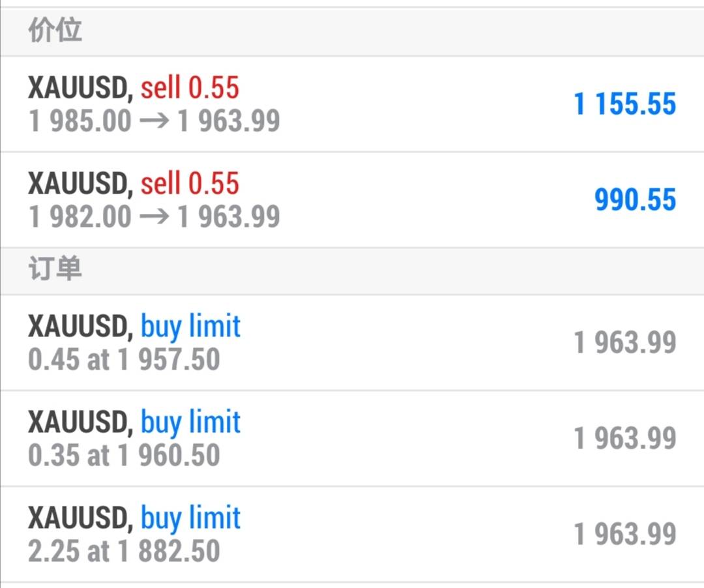Image resolution: width=704 pixels, height=588 pixels.
Task: Select the price line 1 985.00 → 1 963.99
Action: tap(154, 121)
